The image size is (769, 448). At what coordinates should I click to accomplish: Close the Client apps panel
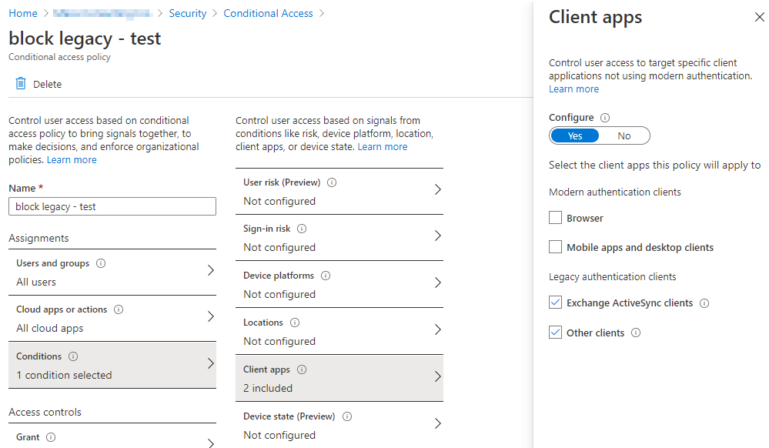click(759, 17)
